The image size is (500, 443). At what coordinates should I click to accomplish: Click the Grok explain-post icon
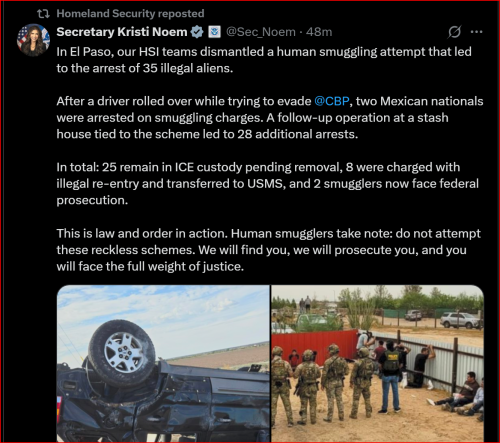point(454,32)
